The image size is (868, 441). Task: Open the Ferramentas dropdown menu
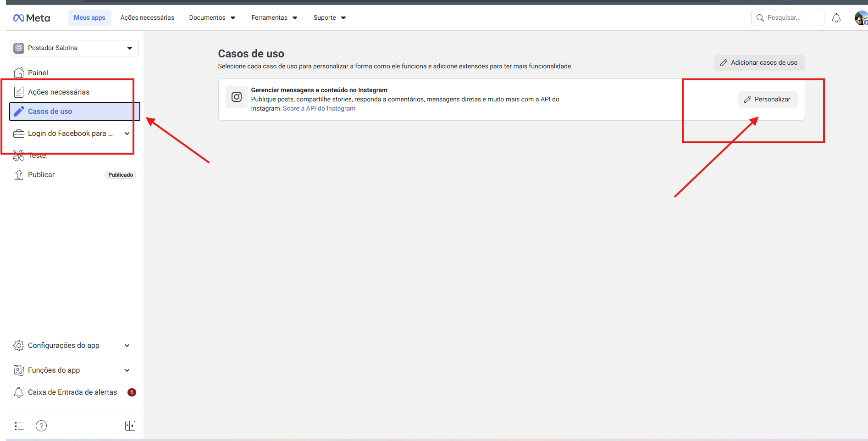pos(274,18)
